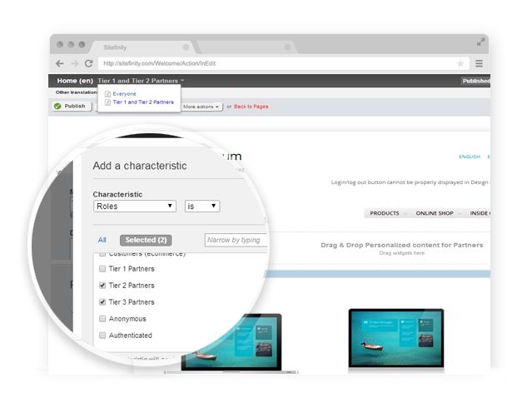Check the Tier 1 Partners checkbox

(x=102, y=269)
